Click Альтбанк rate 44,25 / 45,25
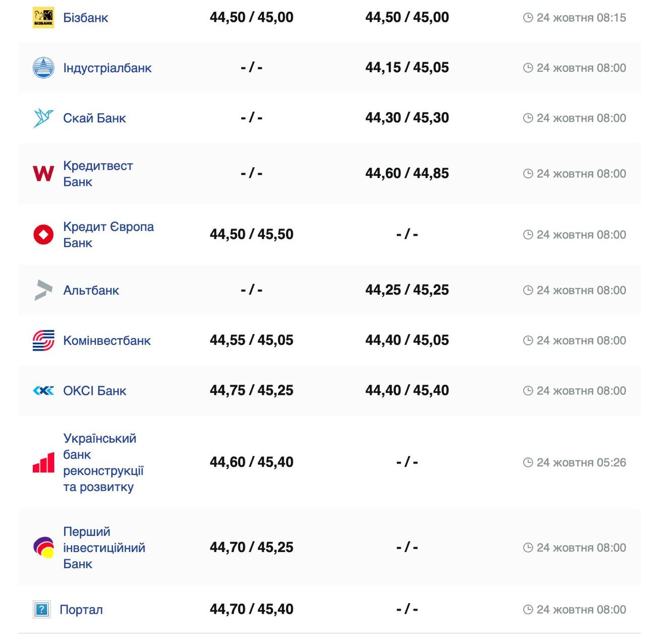Image resolution: width=647 pixels, height=644 pixels. tap(407, 290)
